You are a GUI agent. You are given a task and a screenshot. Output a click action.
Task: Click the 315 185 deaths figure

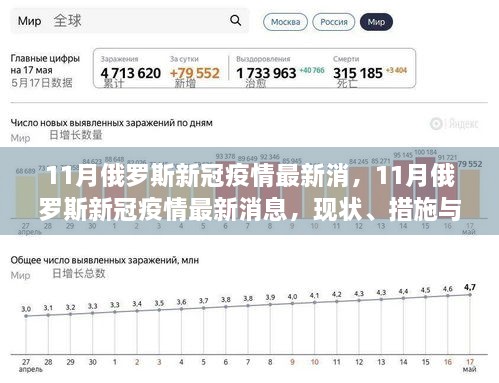[358, 73]
